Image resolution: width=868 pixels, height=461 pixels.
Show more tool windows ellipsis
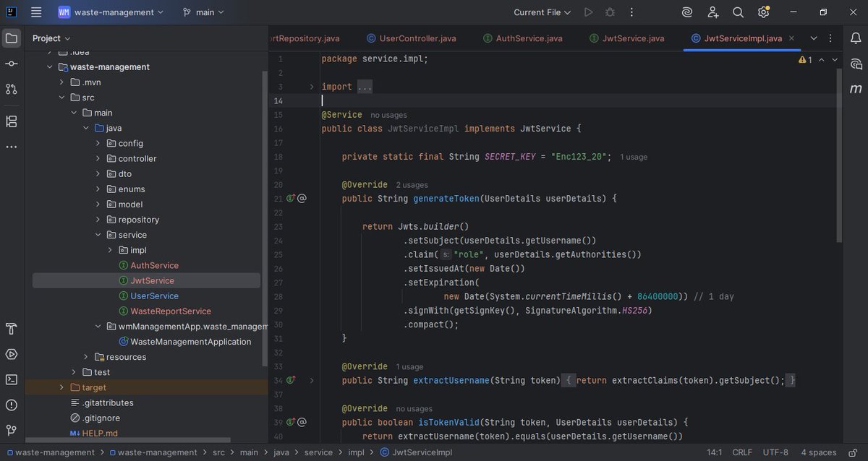click(x=12, y=147)
